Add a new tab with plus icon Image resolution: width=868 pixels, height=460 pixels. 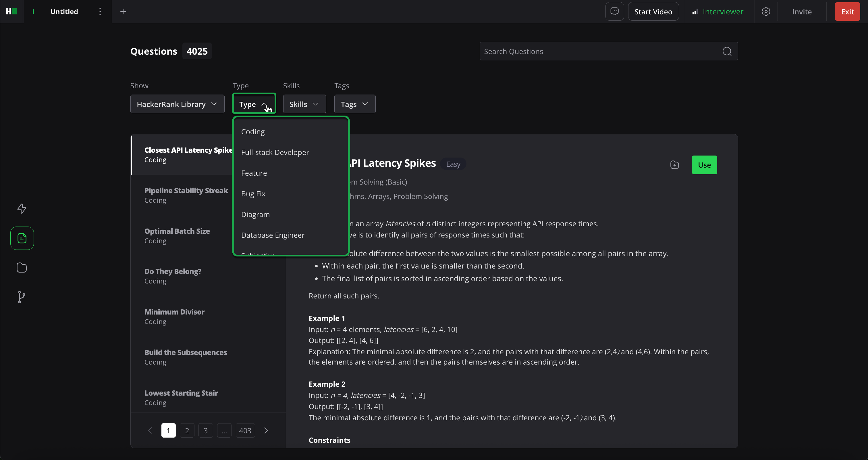(x=123, y=11)
